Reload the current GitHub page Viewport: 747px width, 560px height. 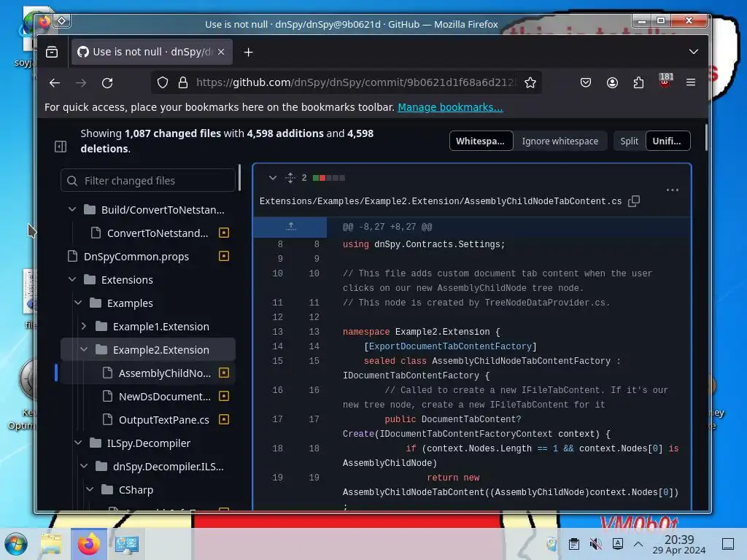pyautogui.click(x=107, y=83)
